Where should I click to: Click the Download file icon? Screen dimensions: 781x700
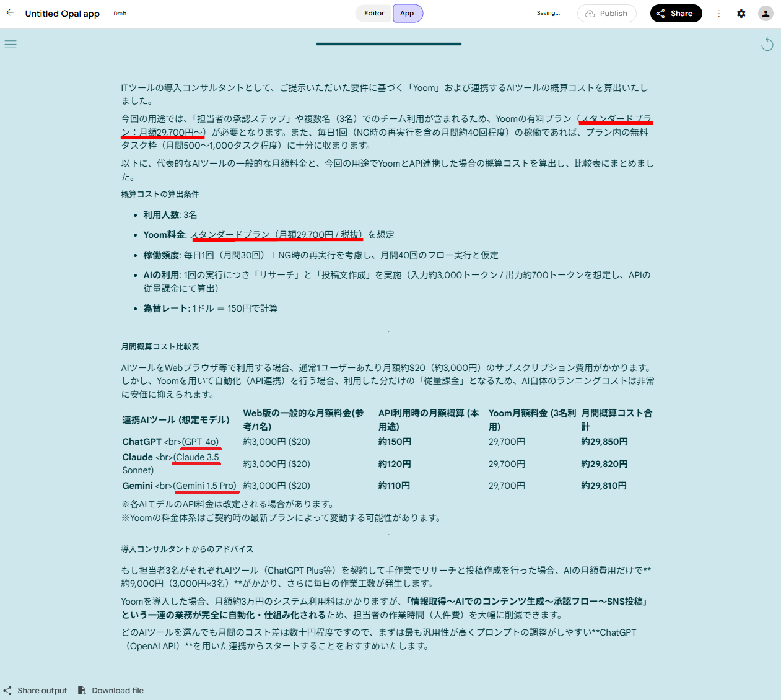coord(82,690)
